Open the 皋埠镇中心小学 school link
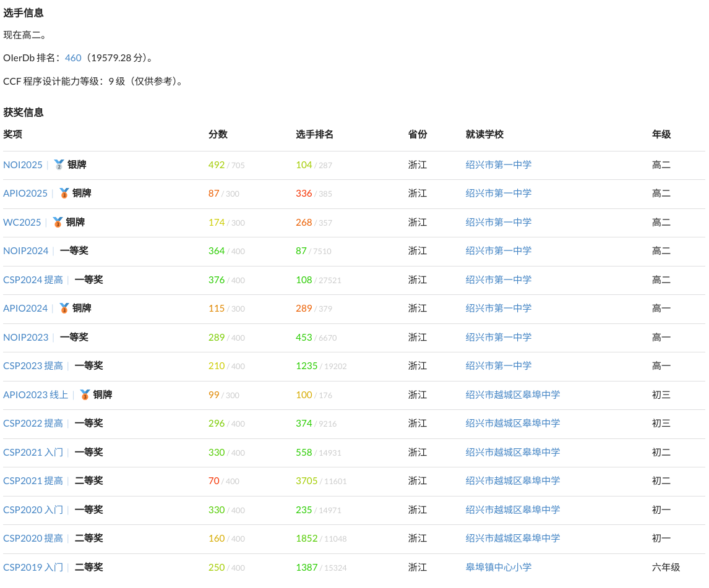The image size is (709, 588). 498,568
